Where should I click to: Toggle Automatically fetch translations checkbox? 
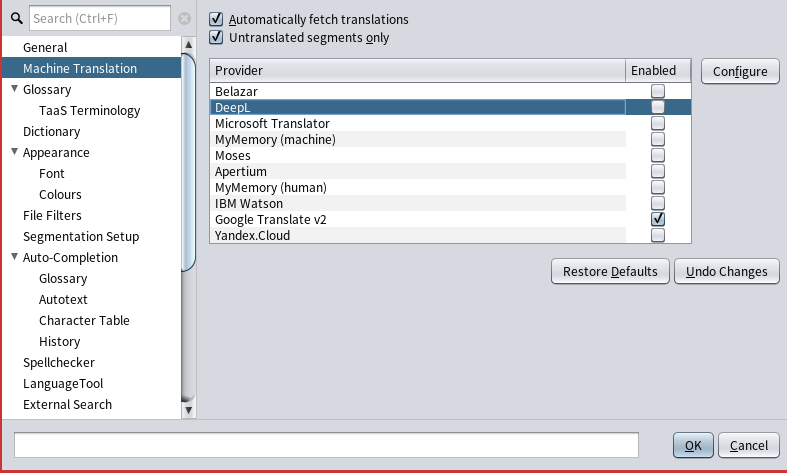point(216,20)
